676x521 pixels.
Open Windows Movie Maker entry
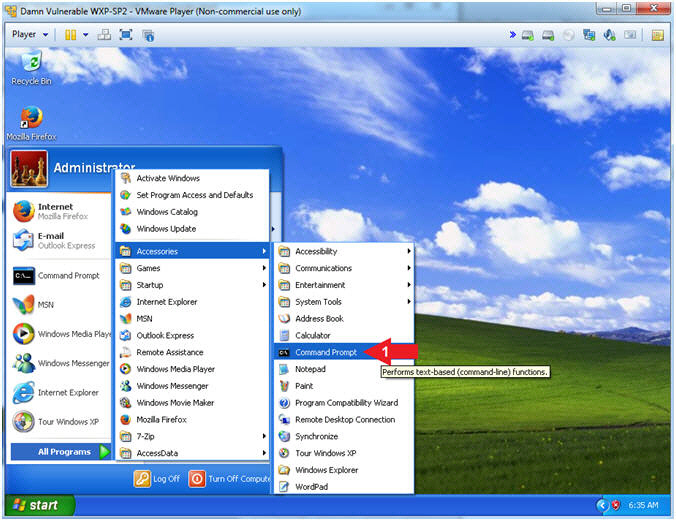(193, 403)
